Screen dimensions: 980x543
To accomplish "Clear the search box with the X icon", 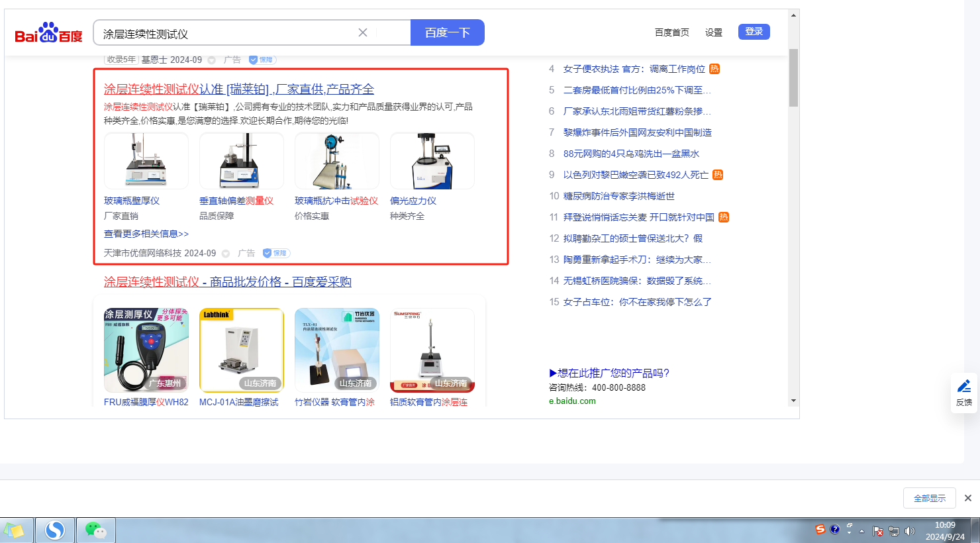I will point(363,32).
